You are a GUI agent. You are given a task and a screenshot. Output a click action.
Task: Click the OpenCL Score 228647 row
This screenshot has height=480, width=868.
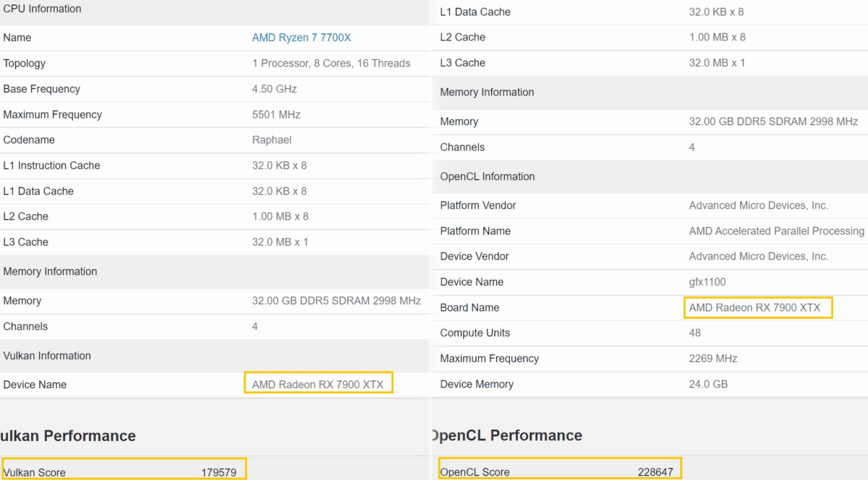click(558, 471)
